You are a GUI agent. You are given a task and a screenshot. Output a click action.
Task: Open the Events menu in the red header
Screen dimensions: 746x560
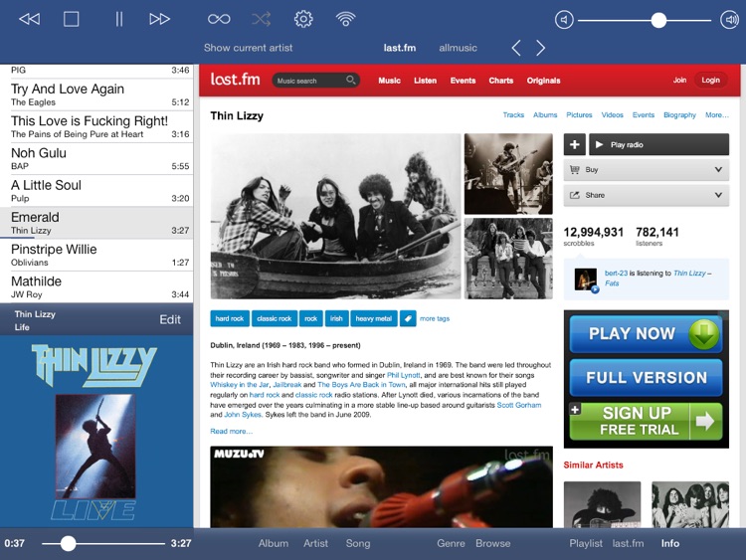(463, 81)
